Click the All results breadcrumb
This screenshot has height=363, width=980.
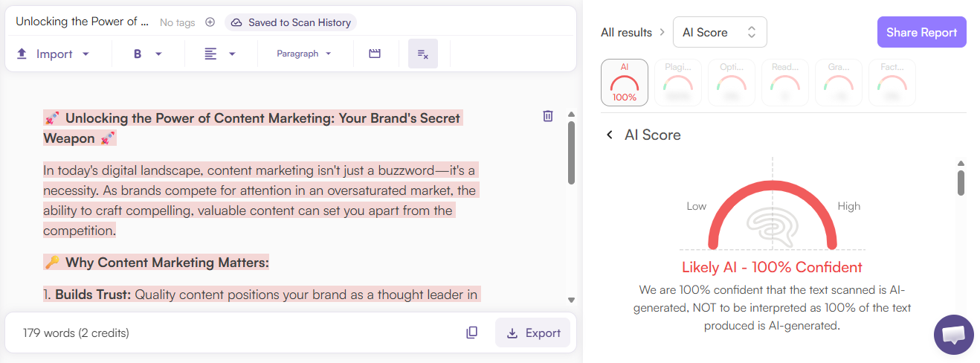coord(626,32)
